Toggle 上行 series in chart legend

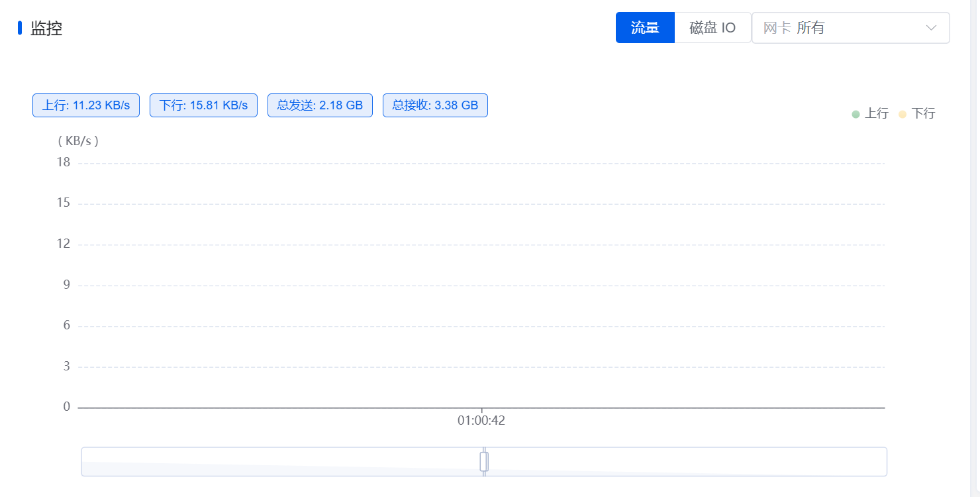point(870,113)
